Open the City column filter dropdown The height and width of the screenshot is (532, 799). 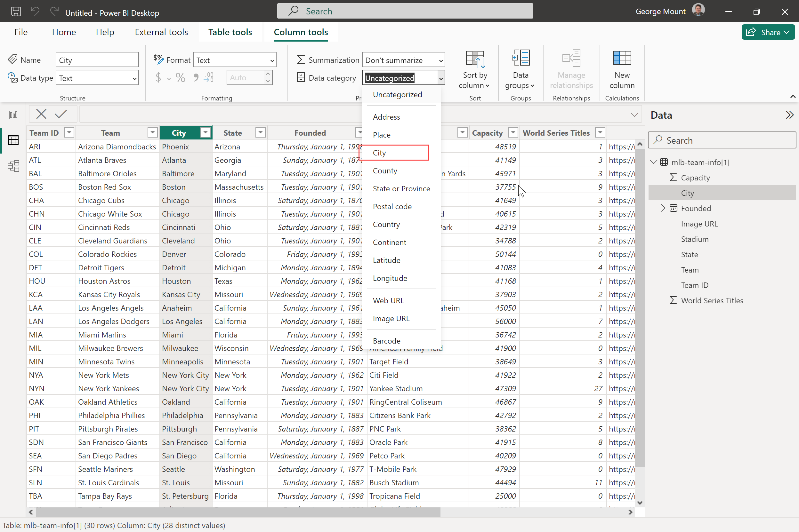(205, 133)
